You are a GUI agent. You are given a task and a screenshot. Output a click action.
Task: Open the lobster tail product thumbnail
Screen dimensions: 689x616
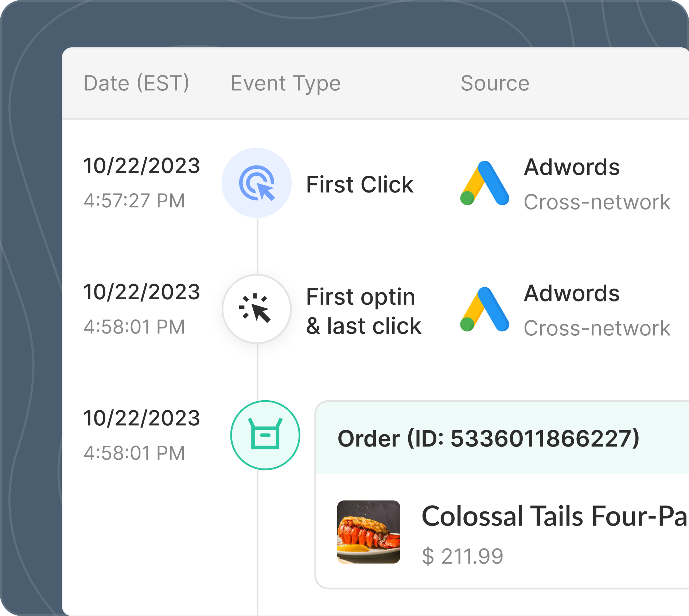point(369,532)
